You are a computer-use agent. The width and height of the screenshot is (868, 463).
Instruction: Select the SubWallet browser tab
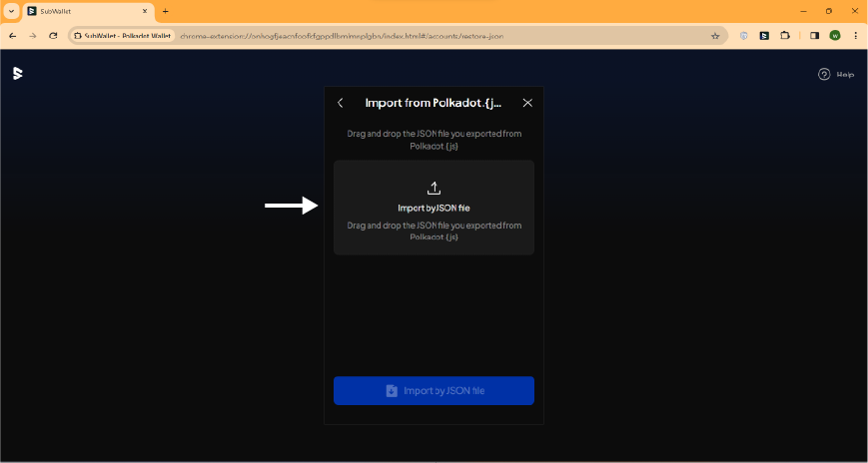point(80,11)
